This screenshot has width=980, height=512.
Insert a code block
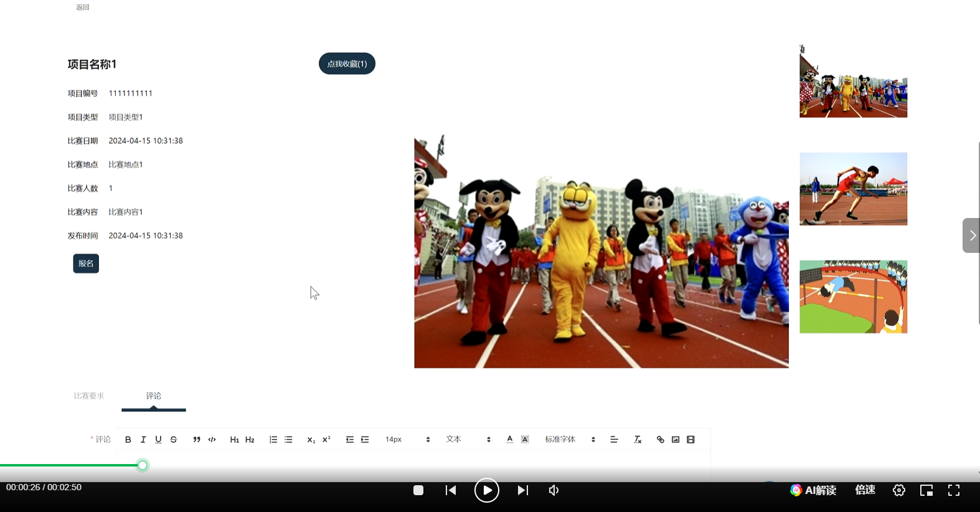tap(212, 440)
